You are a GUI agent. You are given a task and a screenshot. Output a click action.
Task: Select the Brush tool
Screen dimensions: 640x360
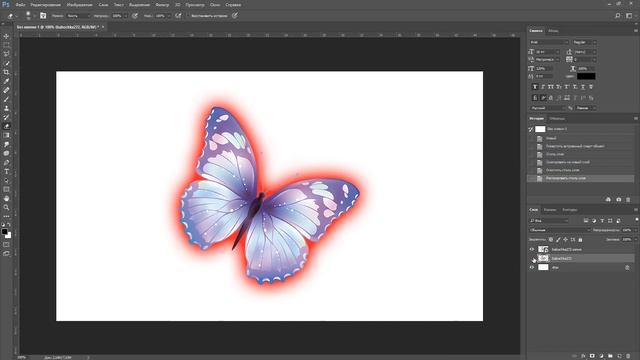click(x=6, y=99)
